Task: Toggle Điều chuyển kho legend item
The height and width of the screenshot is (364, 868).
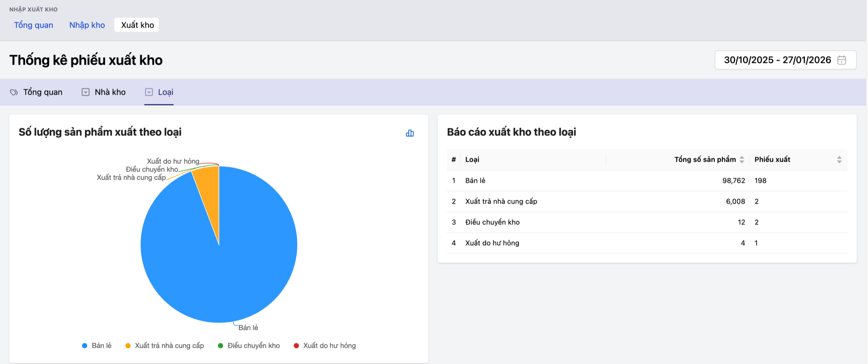Action: [249, 345]
